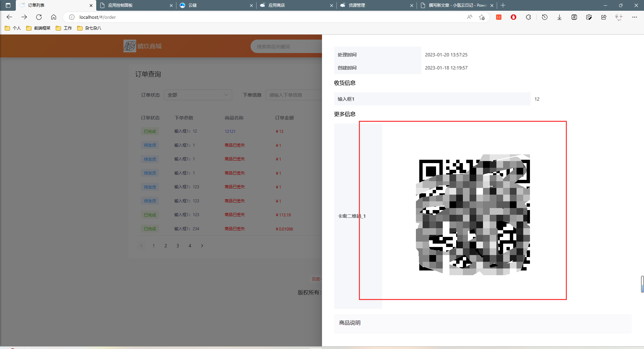Image resolution: width=644 pixels, height=349 pixels.
Task: Close the 订单列表 tab
Action: [x=91, y=5]
